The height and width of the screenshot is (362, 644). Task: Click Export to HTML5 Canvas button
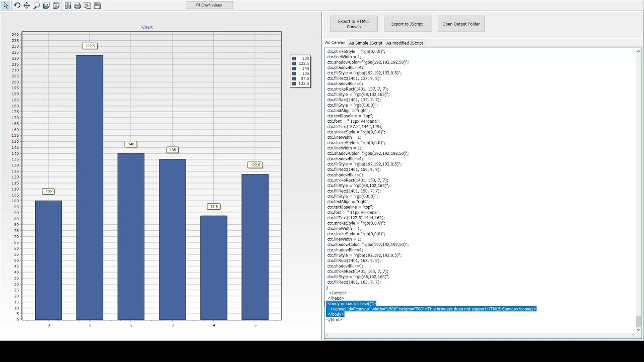[354, 24]
